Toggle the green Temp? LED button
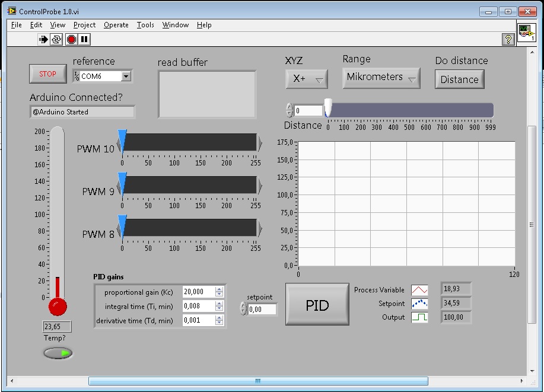The width and height of the screenshot is (544, 392). (x=58, y=353)
